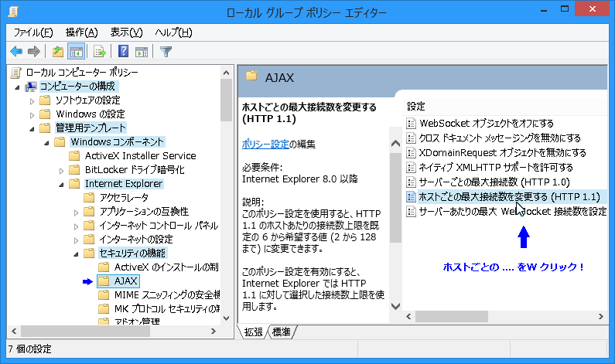This screenshot has height=364, width=615.
Task: Click the ネイティブ XMLHTTP サポート policy icon
Action: (x=411, y=167)
